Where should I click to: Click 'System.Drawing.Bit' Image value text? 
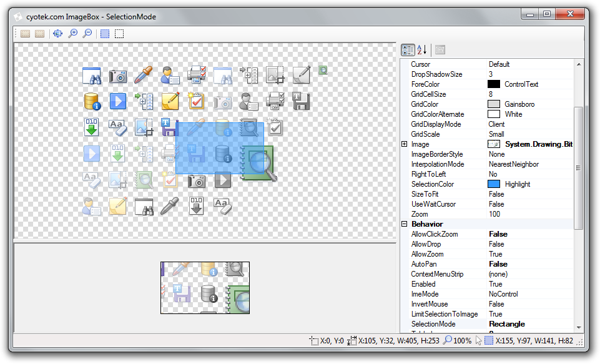[x=539, y=144]
